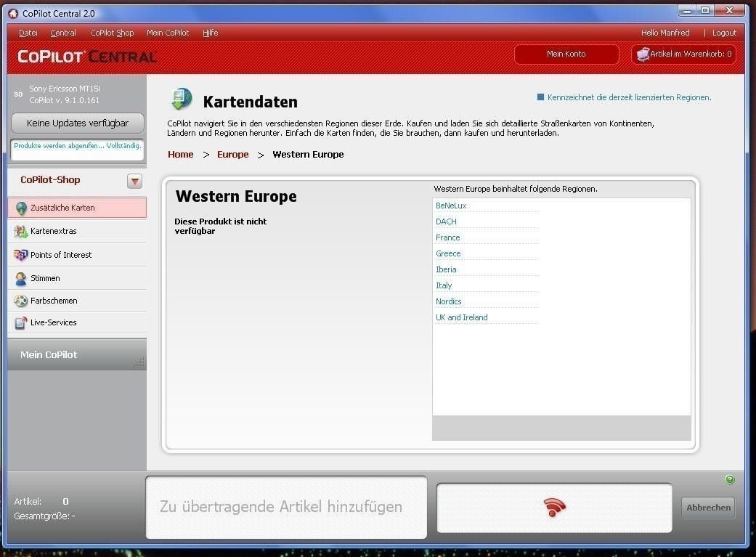
Task: Open the CoPilot Shop menu
Action: click(x=112, y=33)
